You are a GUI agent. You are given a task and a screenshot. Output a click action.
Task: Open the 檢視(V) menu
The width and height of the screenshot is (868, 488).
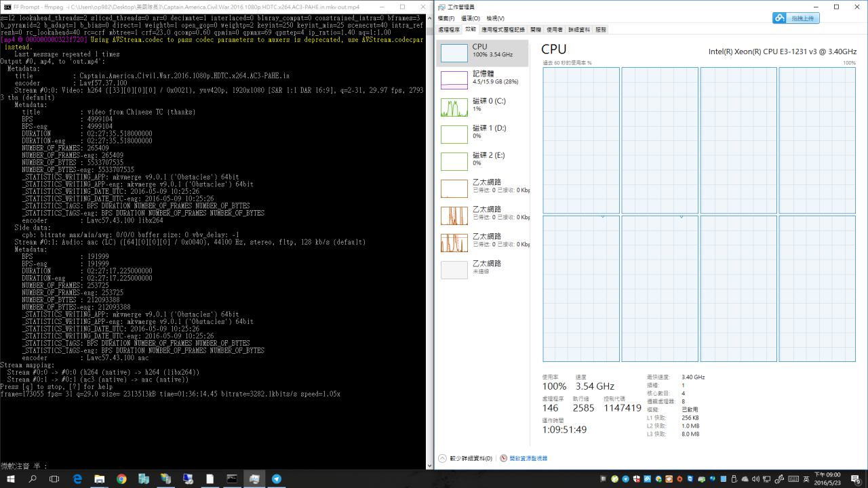(495, 18)
